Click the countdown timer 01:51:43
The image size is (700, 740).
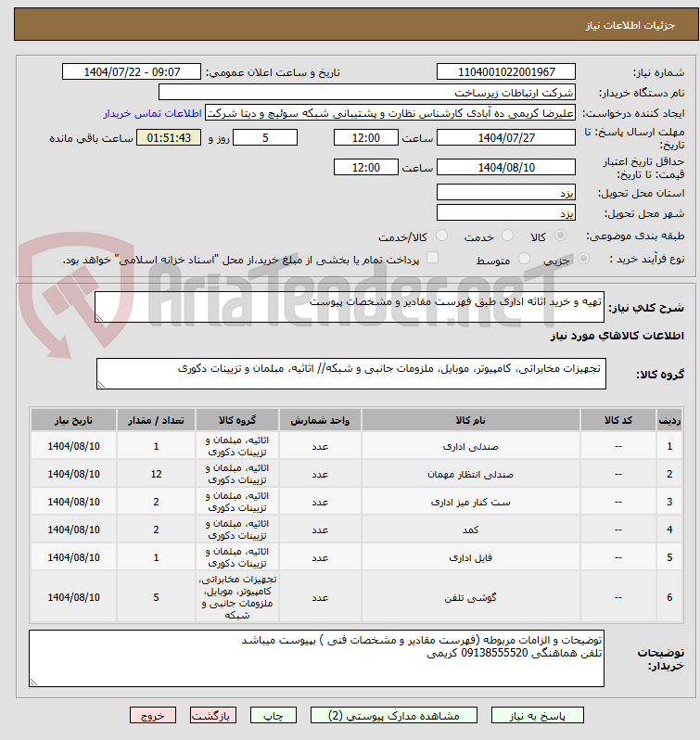click(x=169, y=138)
